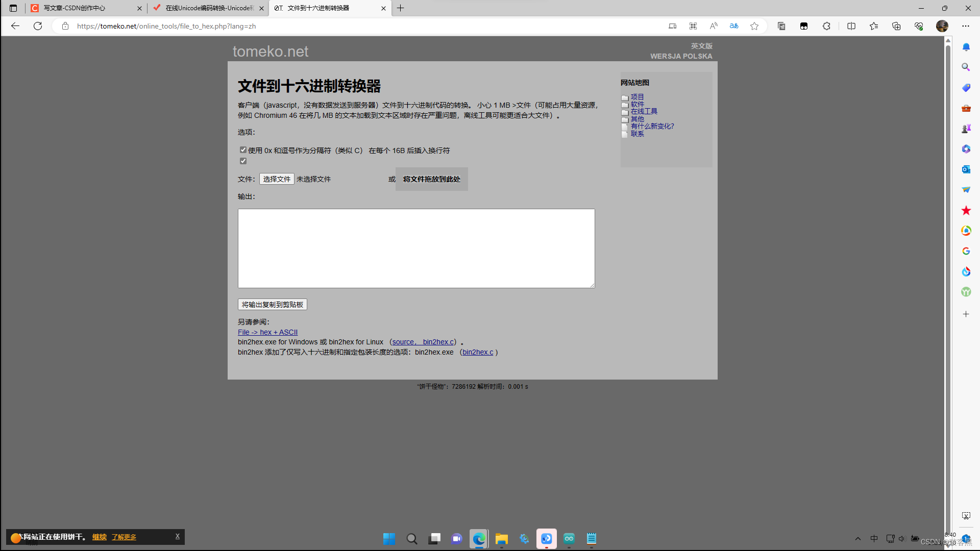Viewport: 980px width, 551px height.
Task: Open the search icon in the Edge sidebar
Action: 965,67
